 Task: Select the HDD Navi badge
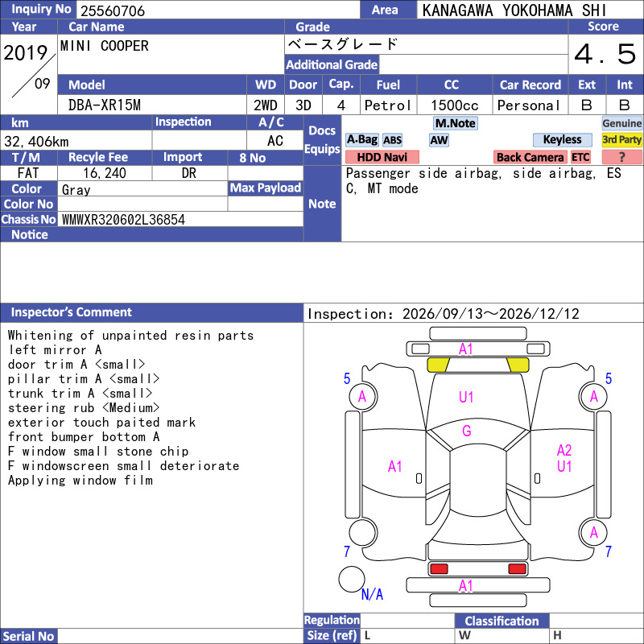pyautogui.click(x=382, y=157)
